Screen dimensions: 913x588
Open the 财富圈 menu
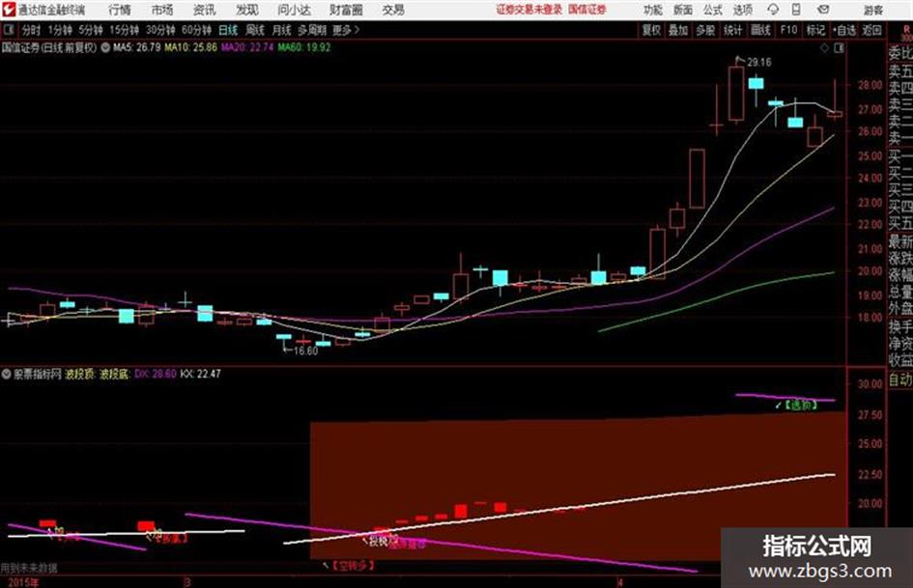(346, 10)
